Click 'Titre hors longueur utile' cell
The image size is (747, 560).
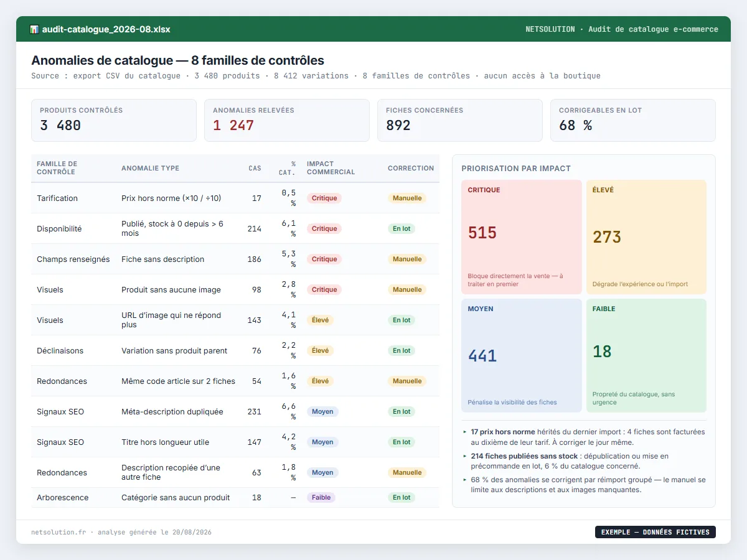165,442
